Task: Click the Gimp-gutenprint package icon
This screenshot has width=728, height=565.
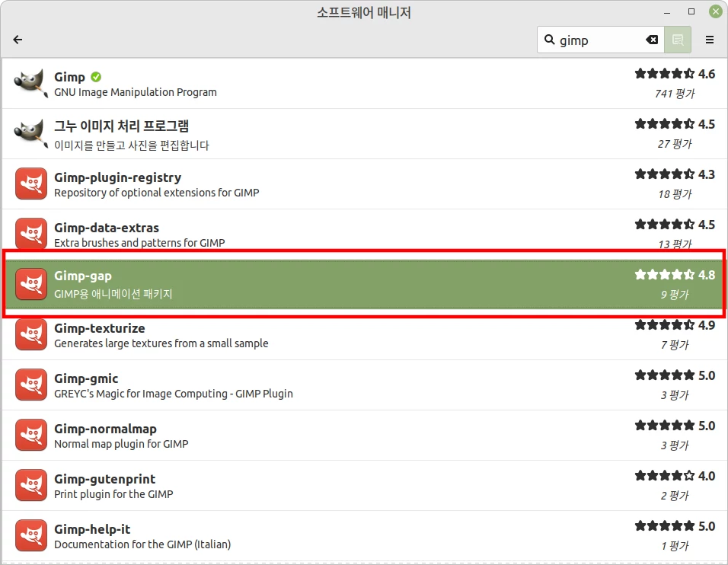Action: click(31, 485)
